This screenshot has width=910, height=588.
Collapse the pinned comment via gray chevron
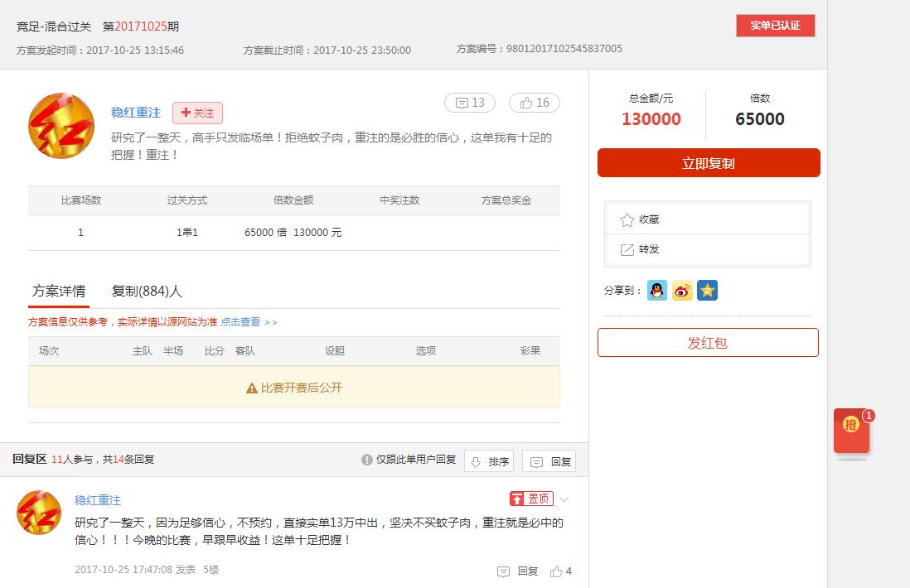[x=564, y=499]
